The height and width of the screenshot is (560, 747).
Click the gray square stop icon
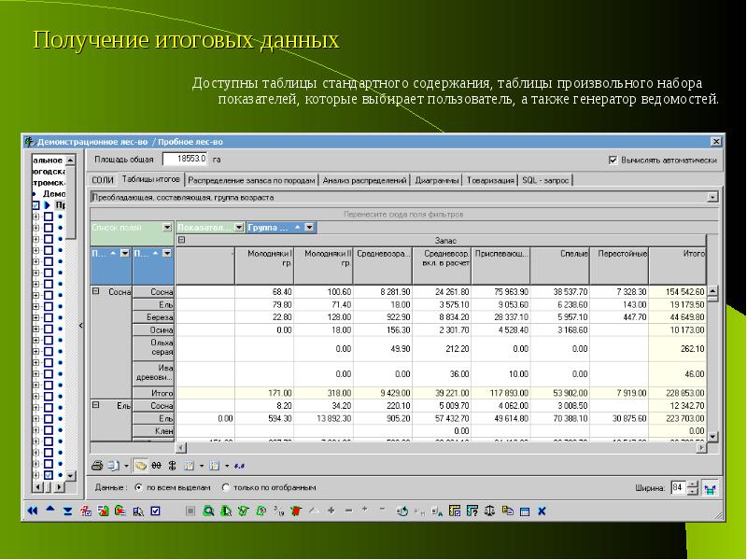pyautogui.click(x=190, y=511)
